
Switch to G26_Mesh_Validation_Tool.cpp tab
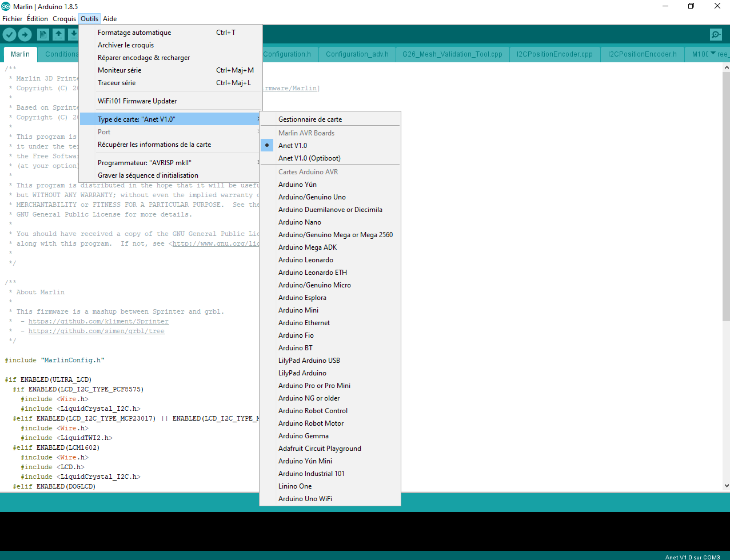coord(452,54)
